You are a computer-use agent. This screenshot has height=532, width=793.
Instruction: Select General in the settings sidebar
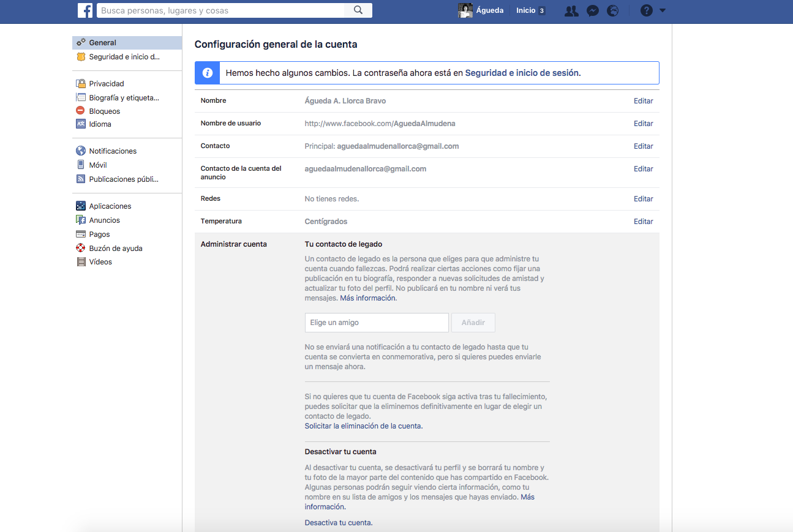[127, 43]
